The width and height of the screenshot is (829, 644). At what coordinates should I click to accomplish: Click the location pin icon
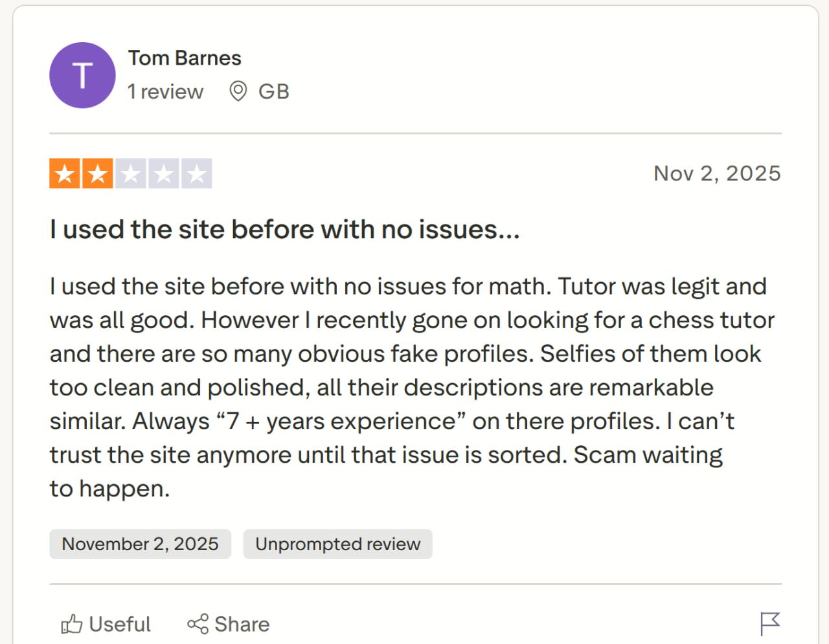point(238,92)
